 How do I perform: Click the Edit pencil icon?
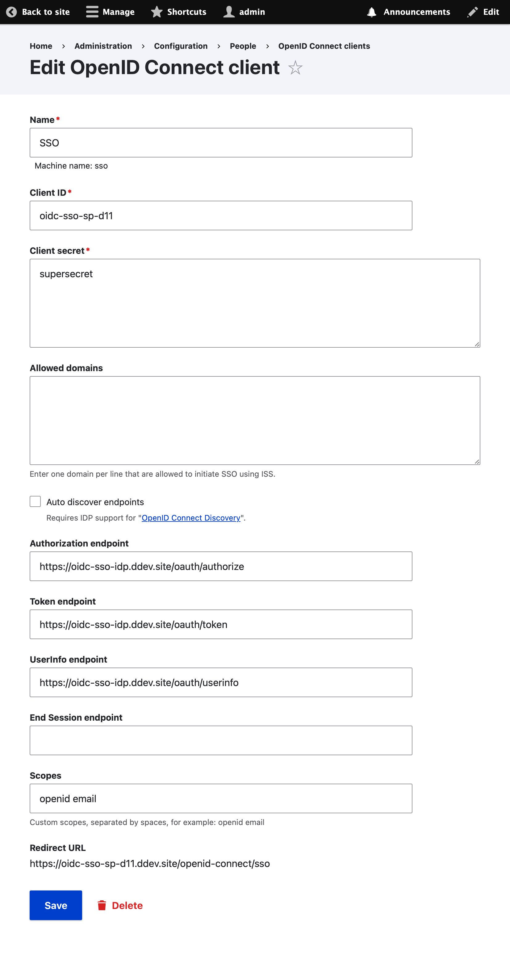[472, 12]
